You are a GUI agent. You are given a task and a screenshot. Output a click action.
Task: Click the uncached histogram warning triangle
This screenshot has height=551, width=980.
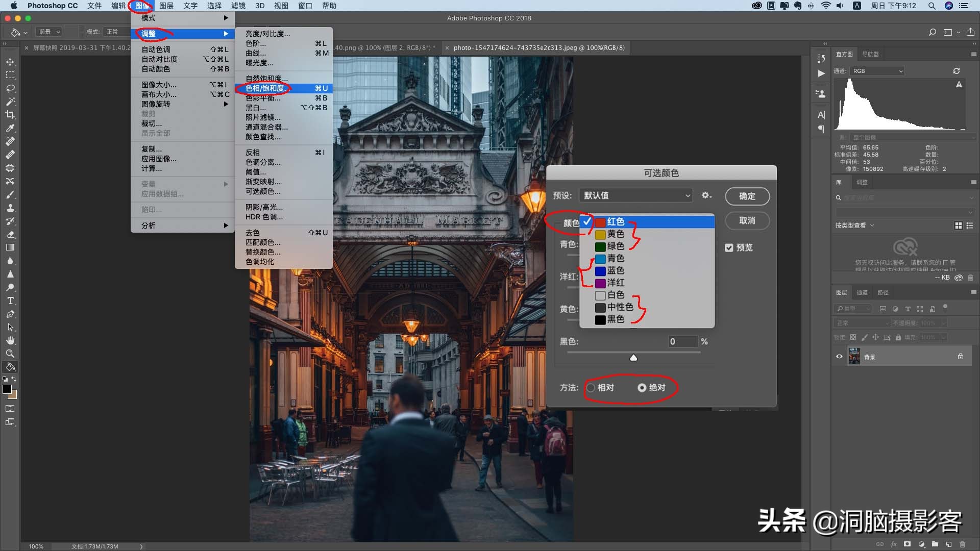pos(959,85)
